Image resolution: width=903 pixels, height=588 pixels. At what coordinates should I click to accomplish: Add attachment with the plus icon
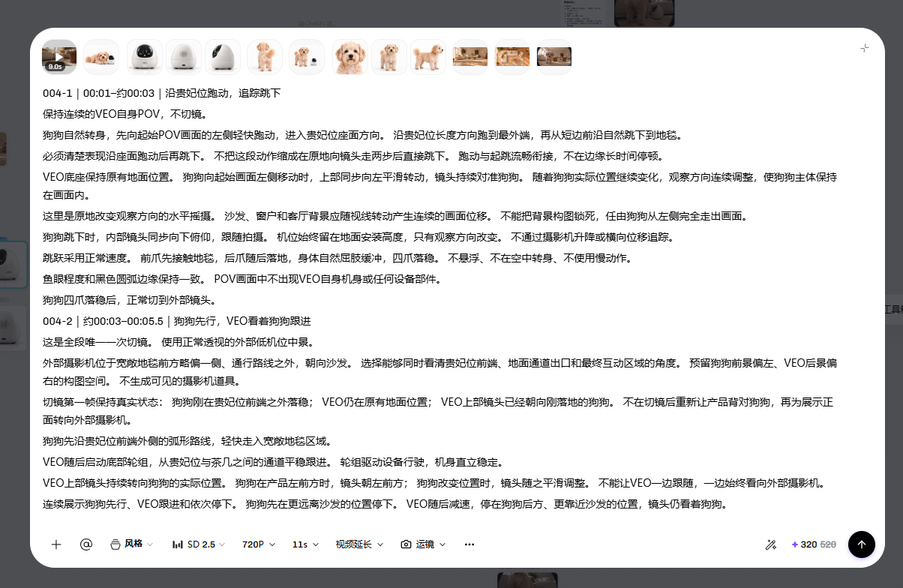[x=56, y=544]
